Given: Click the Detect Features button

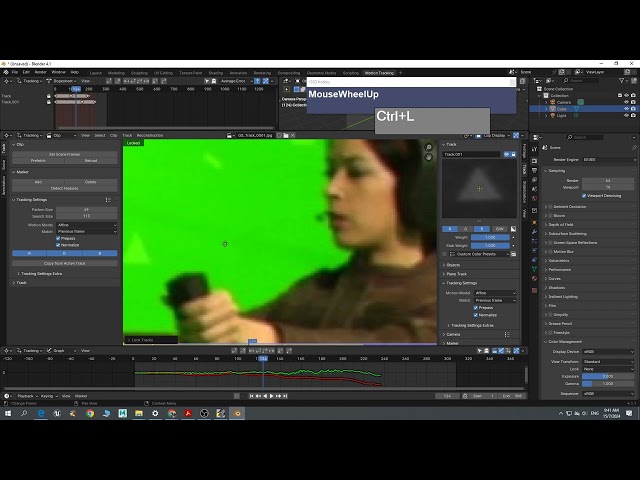Looking at the screenshot, I should (x=64, y=188).
